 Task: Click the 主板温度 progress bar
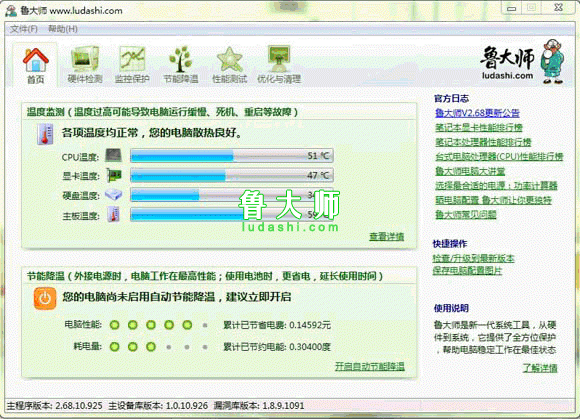pos(232,214)
